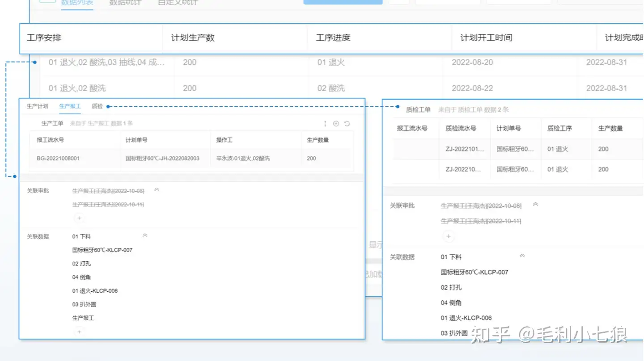Click the 操作工 column header
The width and height of the screenshot is (644, 361).
[x=225, y=140]
